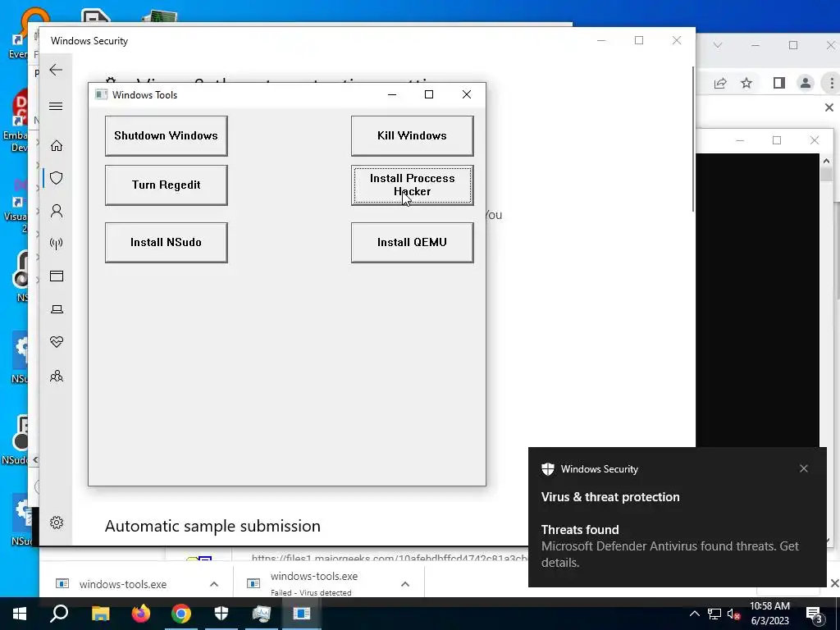Open Home in Windows Security sidebar
The height and width of the screenshot is (630, 840).
[57, 146]
